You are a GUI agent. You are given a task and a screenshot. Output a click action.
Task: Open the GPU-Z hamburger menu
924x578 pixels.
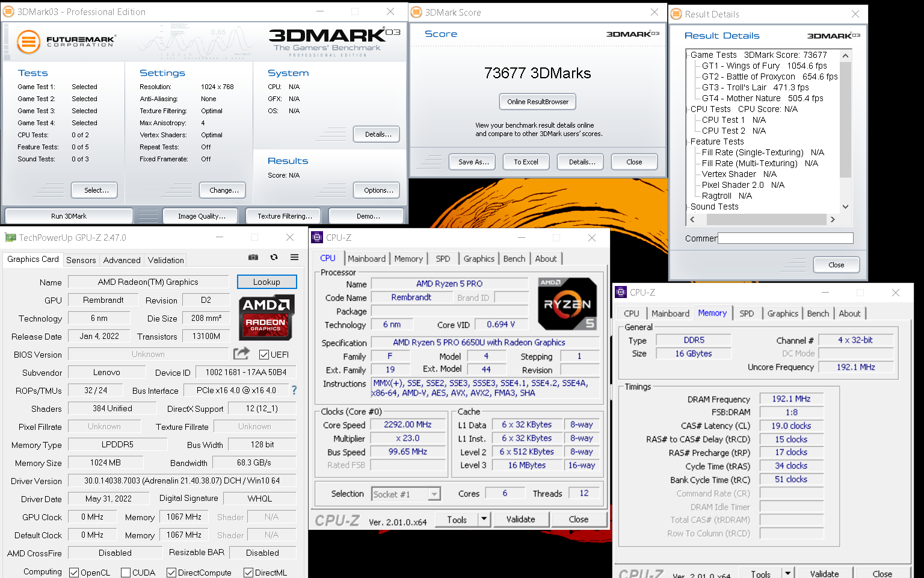(294, 257)
